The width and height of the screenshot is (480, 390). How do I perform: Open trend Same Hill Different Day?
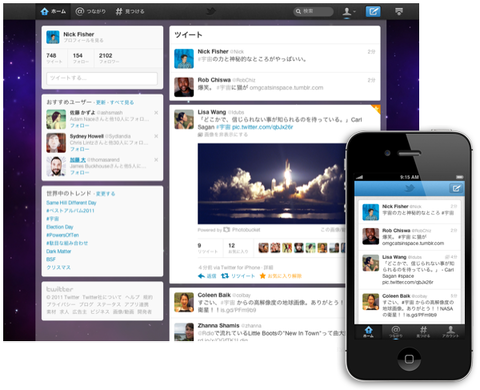(x=71, y=203)
